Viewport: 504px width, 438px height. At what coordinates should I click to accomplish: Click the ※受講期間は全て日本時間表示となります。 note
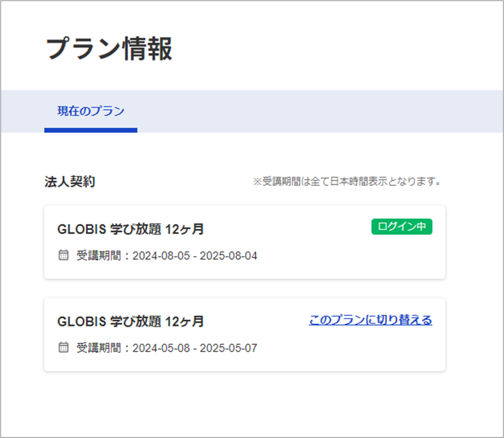pyautogui.click(x=346, y=181)
